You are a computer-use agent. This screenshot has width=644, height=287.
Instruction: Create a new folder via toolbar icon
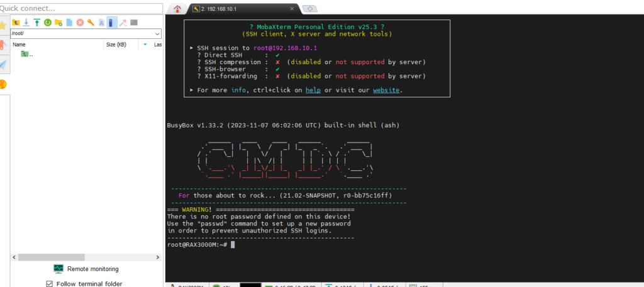coord(58,23)
